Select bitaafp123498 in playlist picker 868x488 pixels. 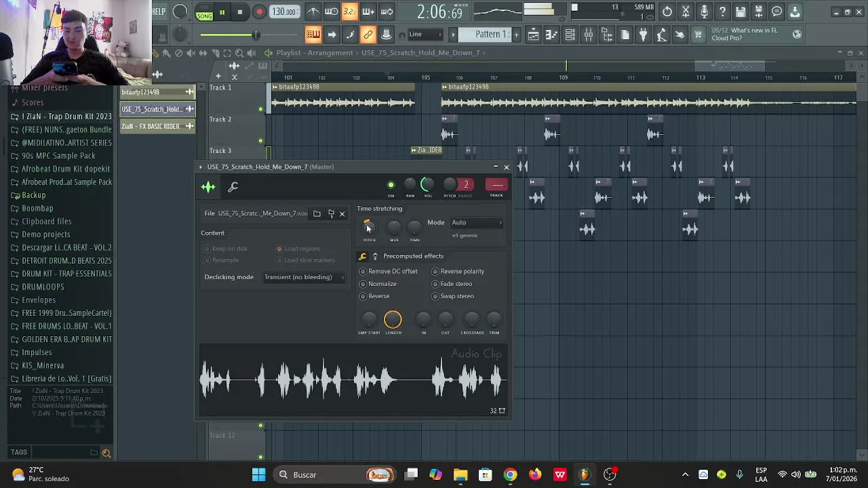point(157,92)
